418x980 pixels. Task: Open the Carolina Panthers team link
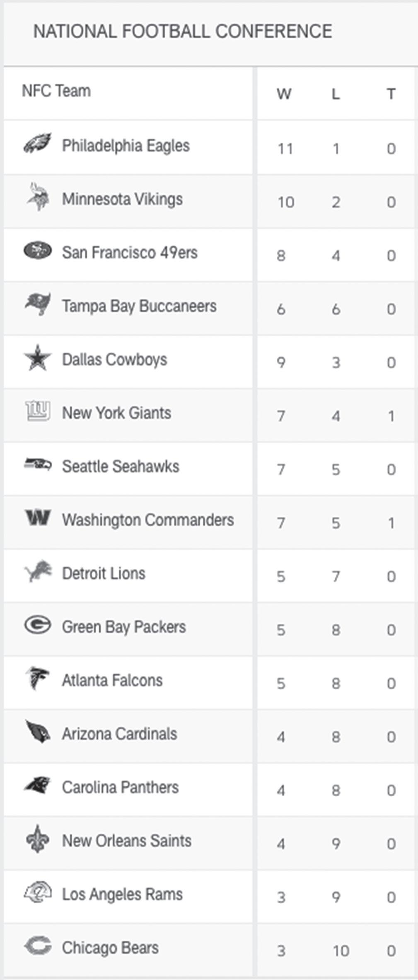[x=120, y=788]
